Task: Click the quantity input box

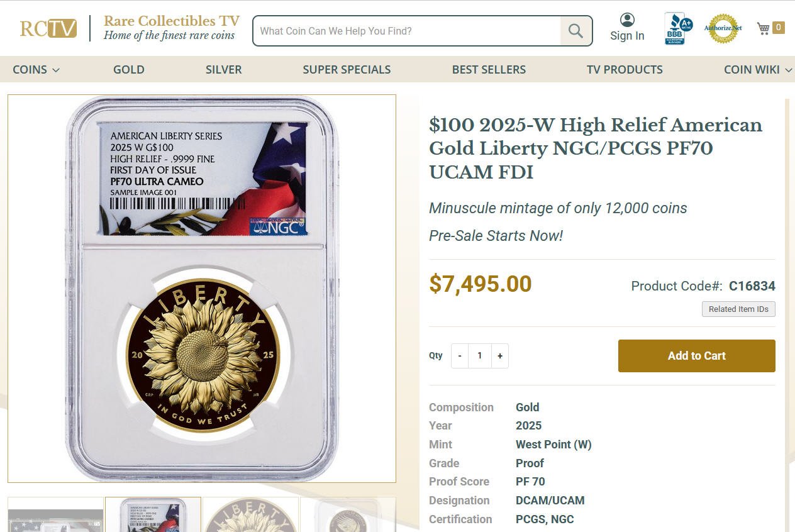Action: 479,356
